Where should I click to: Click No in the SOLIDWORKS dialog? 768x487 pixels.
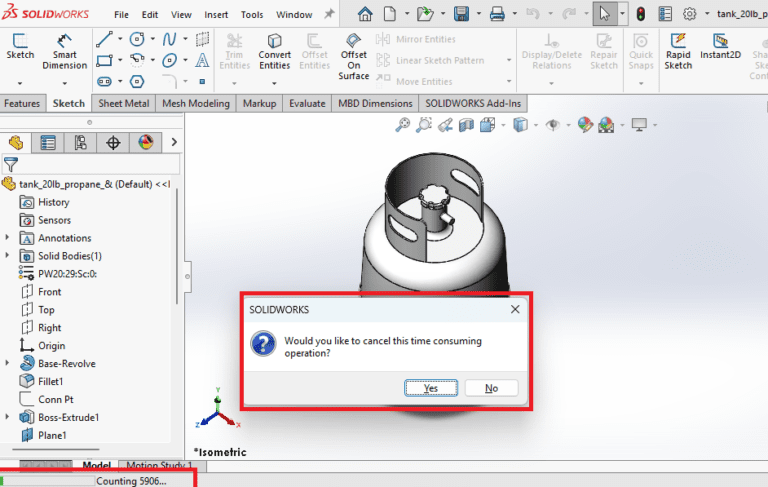(x=491, y=388)
